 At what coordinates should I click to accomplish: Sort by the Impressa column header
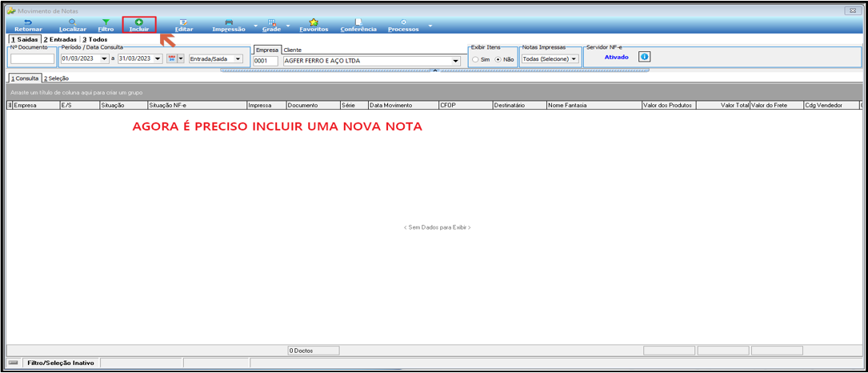266,105
